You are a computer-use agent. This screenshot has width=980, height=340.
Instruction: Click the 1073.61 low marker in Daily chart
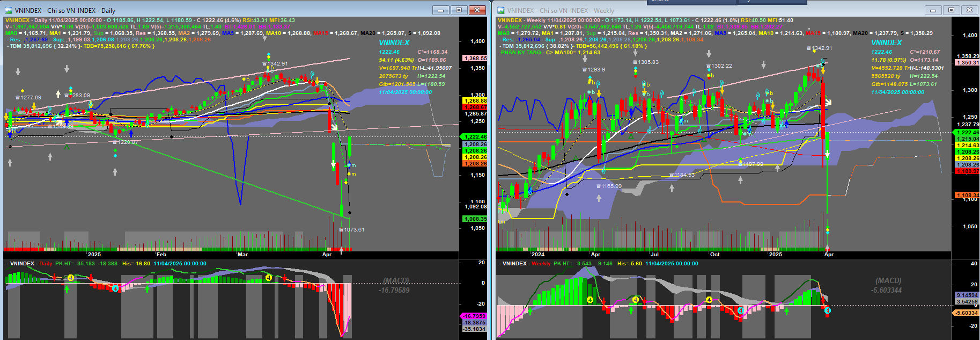[351, 230]
